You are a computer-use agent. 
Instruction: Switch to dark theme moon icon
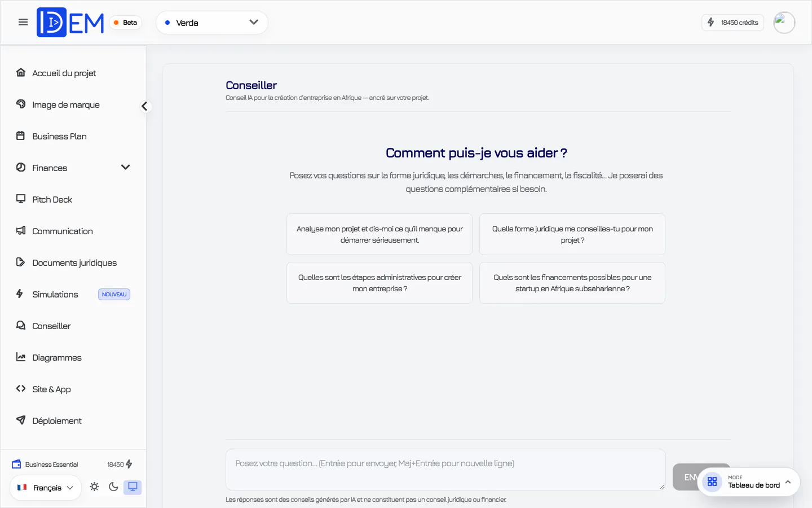coord(113,487)
